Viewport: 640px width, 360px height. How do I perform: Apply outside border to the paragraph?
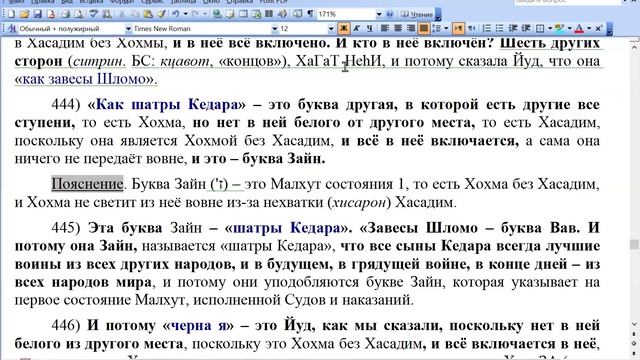pos(540,28)
